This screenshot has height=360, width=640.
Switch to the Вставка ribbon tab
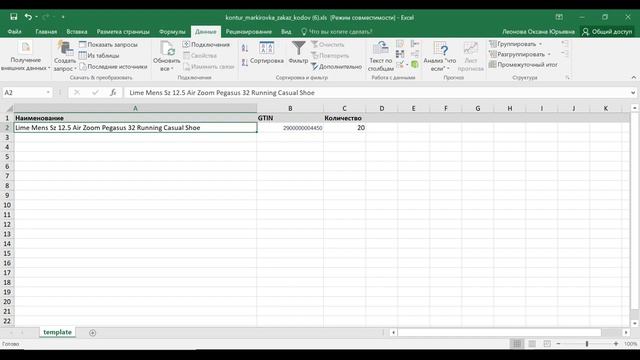[x=77, y=31]
